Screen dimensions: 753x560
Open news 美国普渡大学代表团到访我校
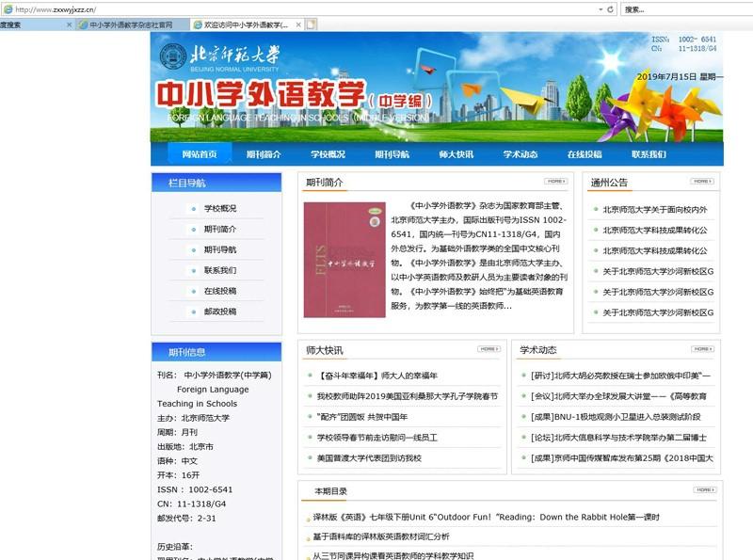(x=369, y=458)
